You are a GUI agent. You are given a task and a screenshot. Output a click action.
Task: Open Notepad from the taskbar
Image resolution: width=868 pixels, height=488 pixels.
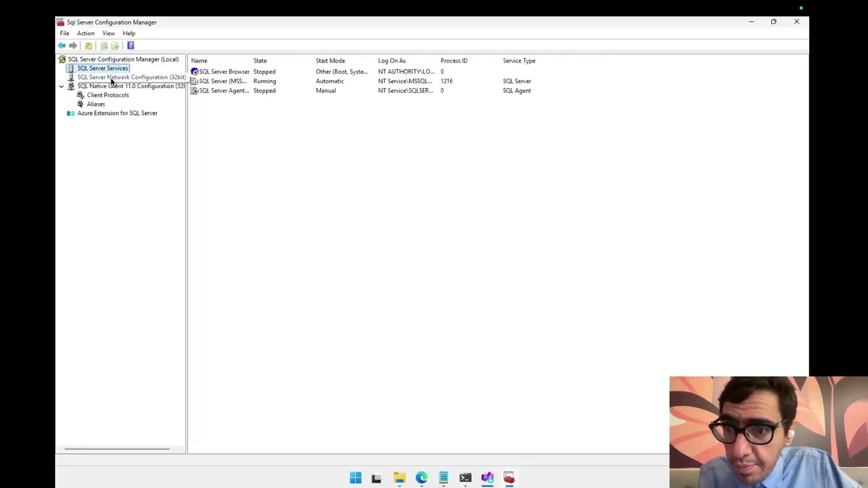tap(443, 478)
